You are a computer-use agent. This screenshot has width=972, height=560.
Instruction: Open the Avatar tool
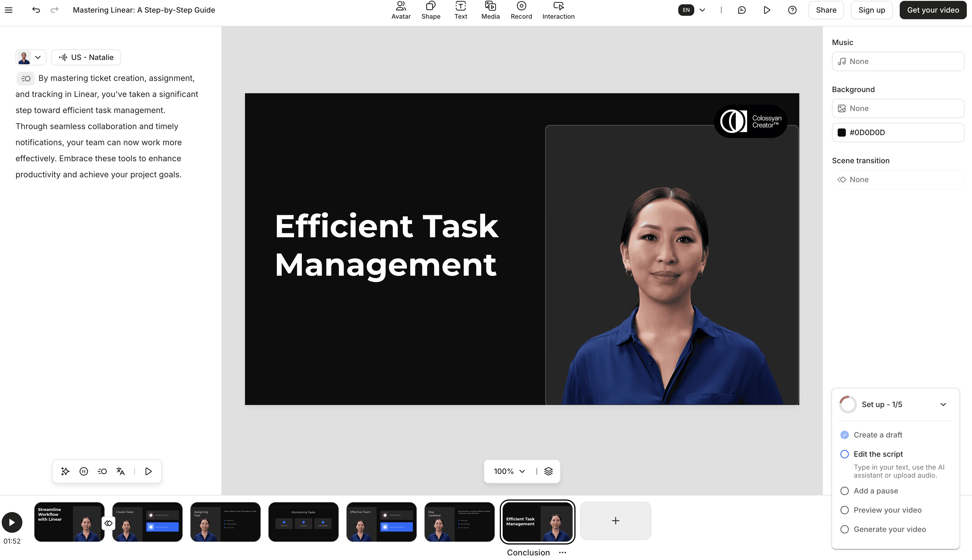point(401,10)
